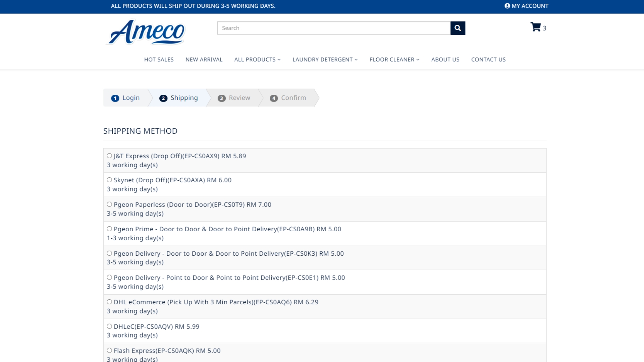Click the step 3 Review badge
The image size is (644, 362).
(221, 98)
